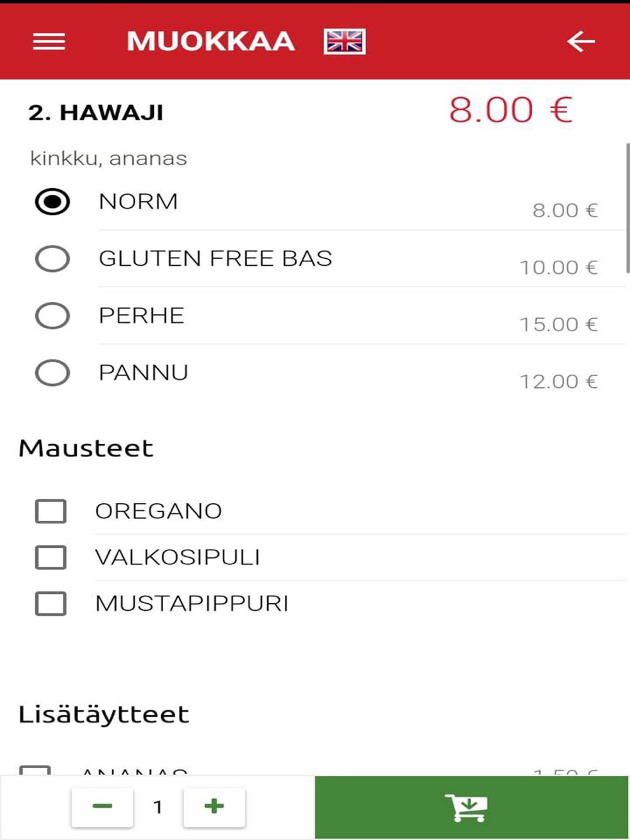630x840 pixels.
Task: Check the MUSTAPIPPURI checkbox
Action: 51,603
